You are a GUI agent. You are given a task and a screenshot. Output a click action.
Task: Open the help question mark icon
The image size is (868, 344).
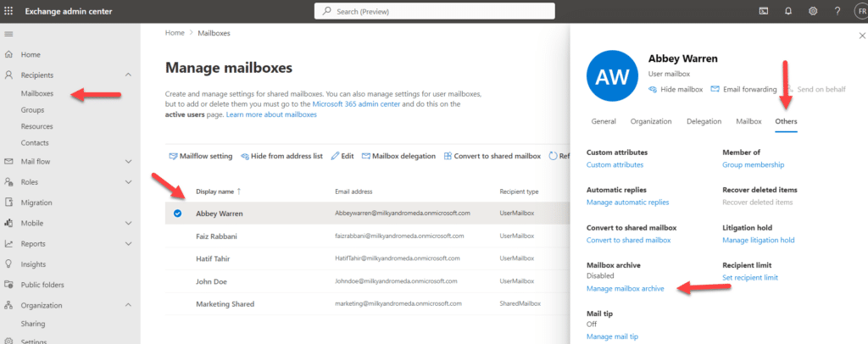pyautogui.click(x=837, y=11)
